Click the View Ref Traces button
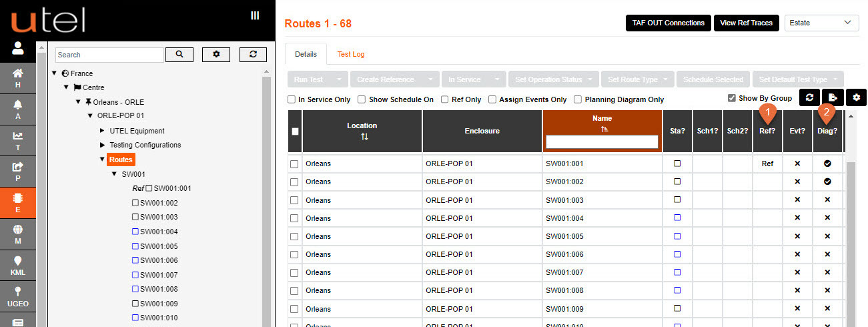The width and height of the screenshot is (868, 327). point(746,23)
